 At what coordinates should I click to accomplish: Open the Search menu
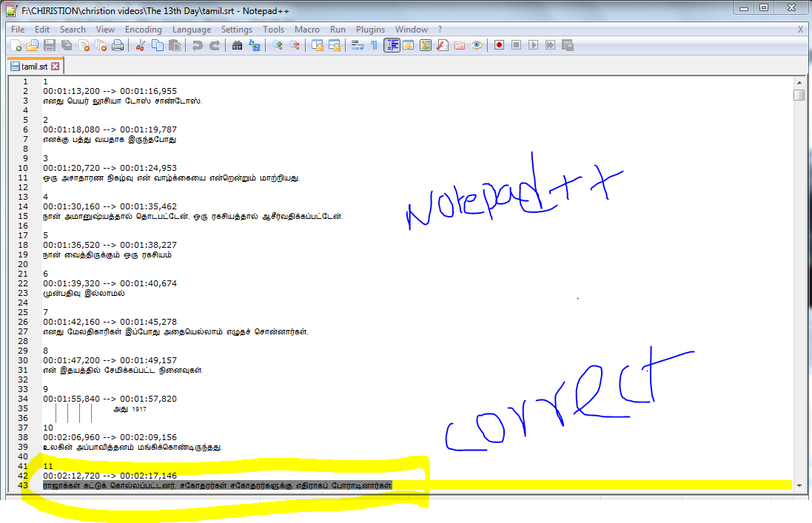pyautogui.click(x=73, y=30)
